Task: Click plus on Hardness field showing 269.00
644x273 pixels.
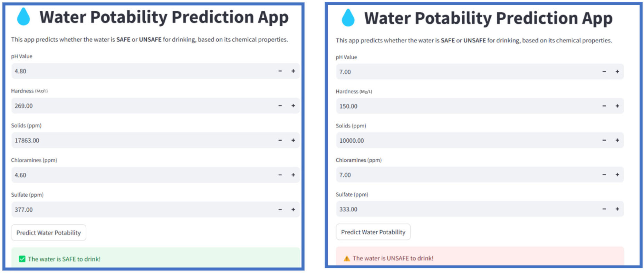Action: coord(293,106)
